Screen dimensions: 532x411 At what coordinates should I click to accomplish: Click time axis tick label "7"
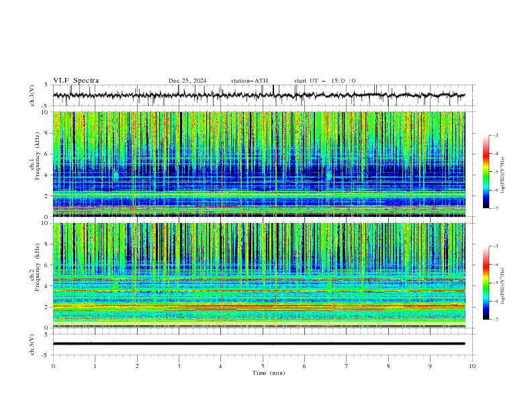(347, 366)
